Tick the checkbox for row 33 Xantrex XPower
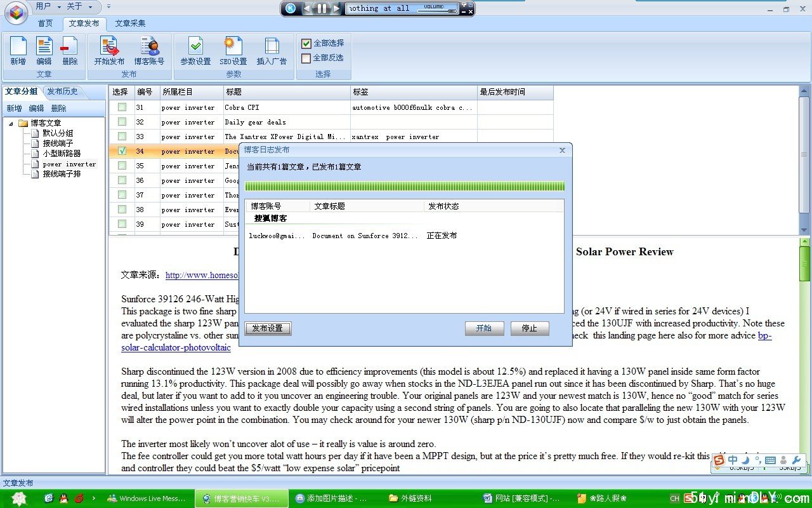Screen dimensions: 812x508 pos(122,137)
